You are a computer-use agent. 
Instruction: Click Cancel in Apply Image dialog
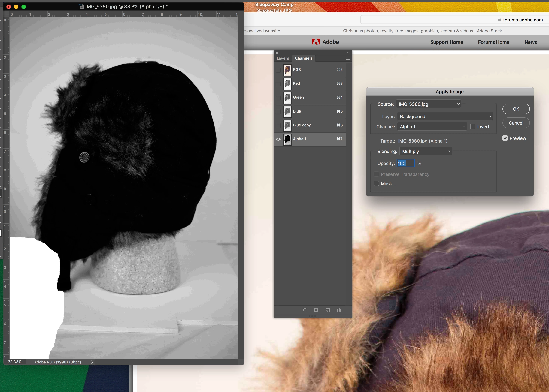click(x=516, y=123)
